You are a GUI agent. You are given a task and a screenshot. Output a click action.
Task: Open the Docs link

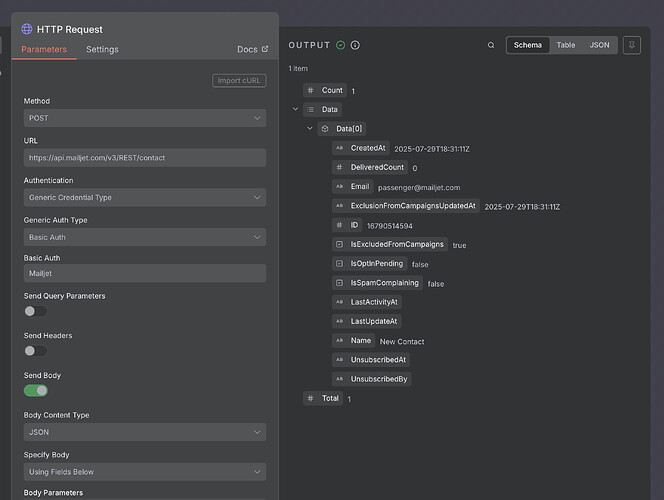click(x=252, y=50)
